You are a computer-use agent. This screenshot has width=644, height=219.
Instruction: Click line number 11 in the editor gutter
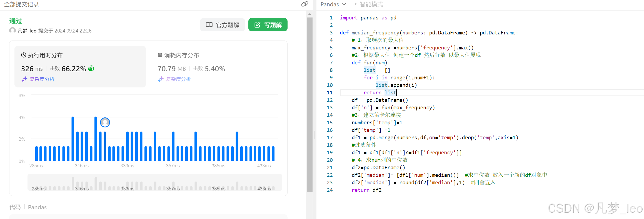click(x=330, y=92)
